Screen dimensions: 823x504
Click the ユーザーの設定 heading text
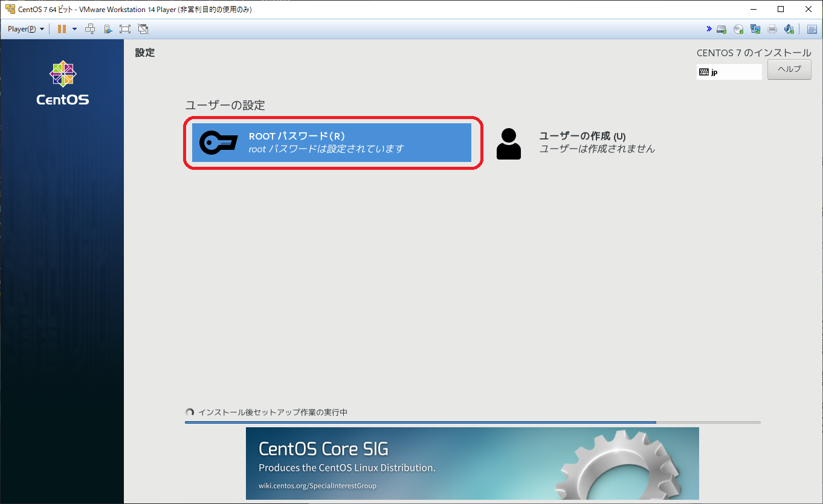(225, 105)
